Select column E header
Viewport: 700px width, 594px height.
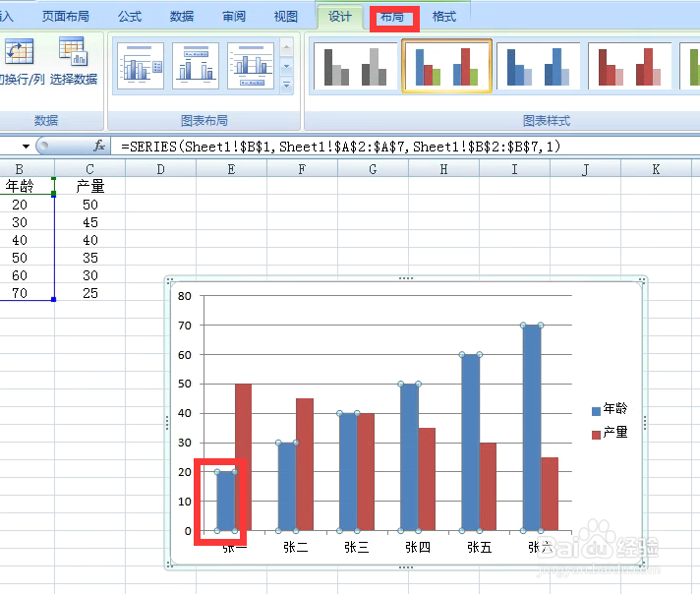[x=231, y=169]
